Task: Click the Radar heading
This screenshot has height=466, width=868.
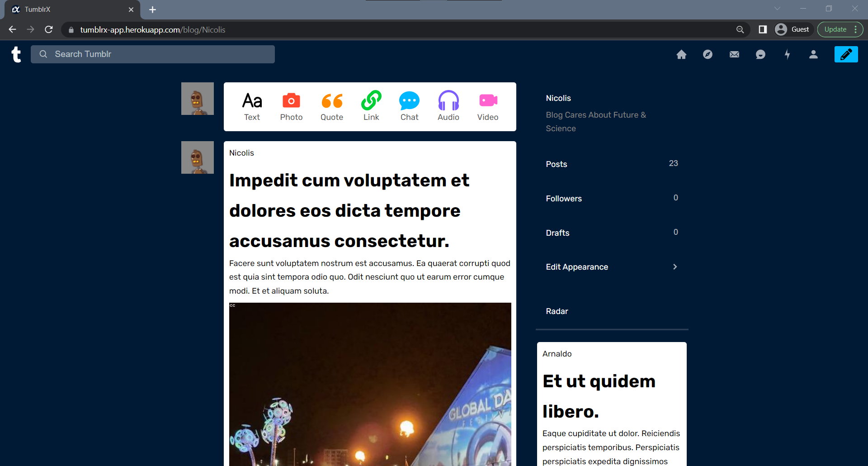Action: [x=557, y=311]
